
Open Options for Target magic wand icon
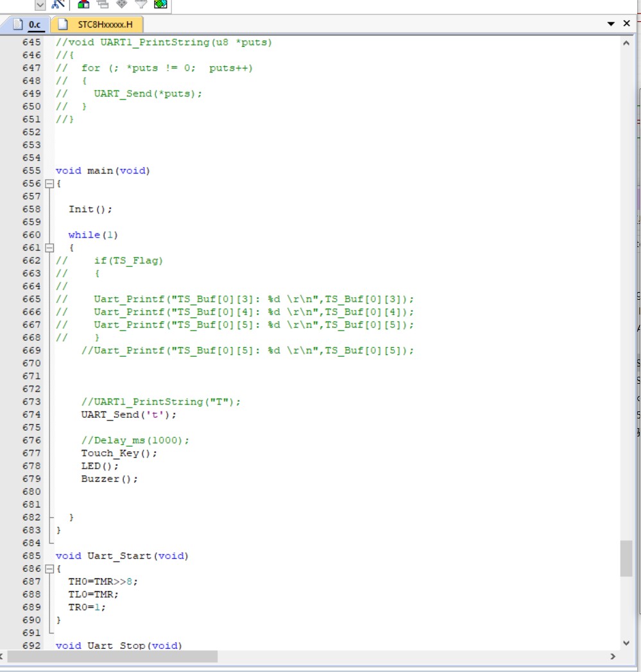click(59, 4)
